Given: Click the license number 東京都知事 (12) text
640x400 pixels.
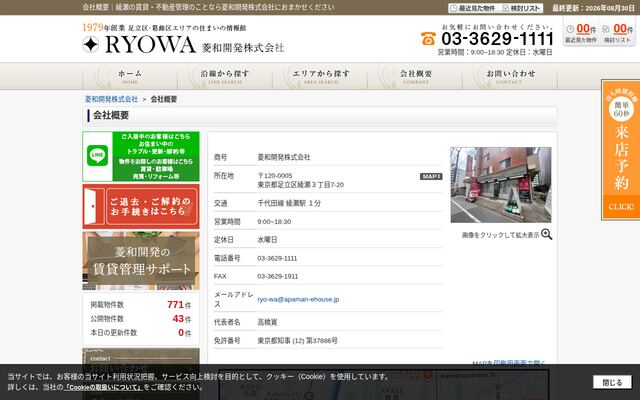Looking at the screenshot, I should point(297,340).
